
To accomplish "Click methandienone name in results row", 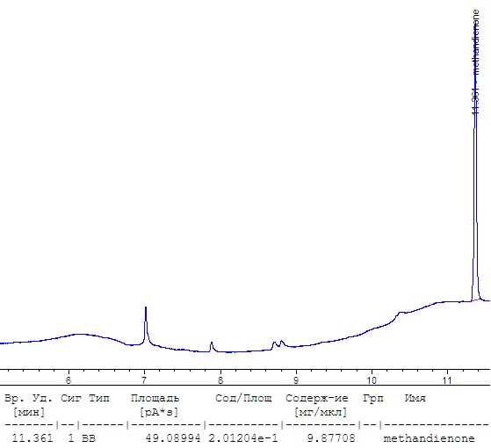I will (x=429, y=438).
